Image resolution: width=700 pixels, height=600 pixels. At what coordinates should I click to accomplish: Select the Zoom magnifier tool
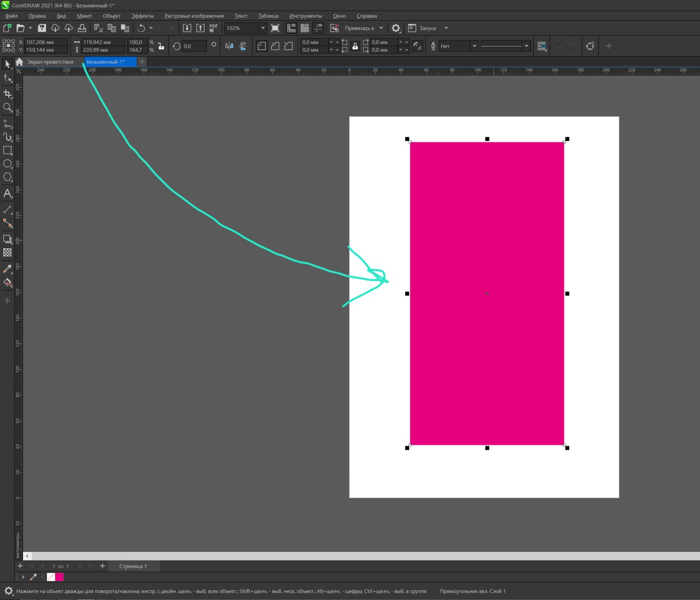(x=8, y=108)
